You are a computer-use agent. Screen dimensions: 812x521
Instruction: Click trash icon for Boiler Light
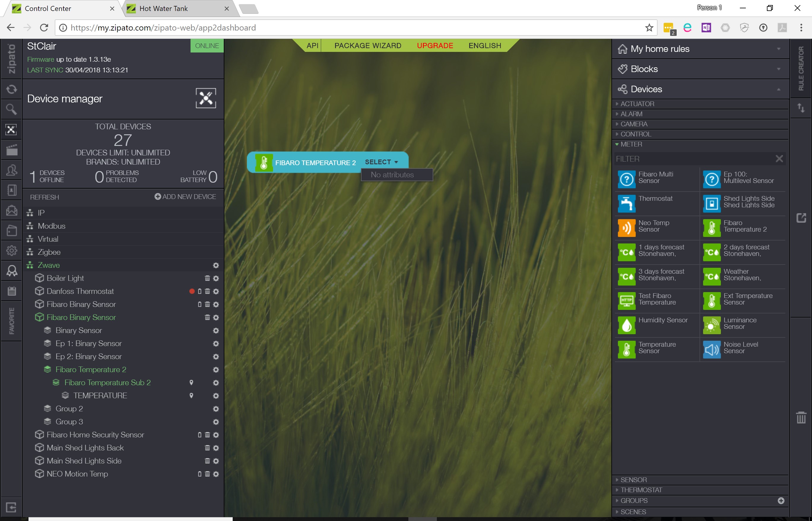click(x=207, y=278)
